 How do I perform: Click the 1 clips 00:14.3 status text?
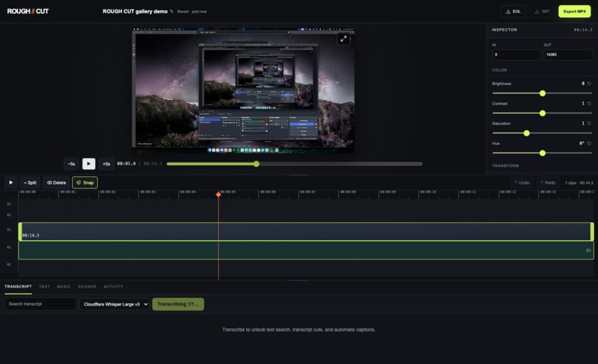click(579, 183)
